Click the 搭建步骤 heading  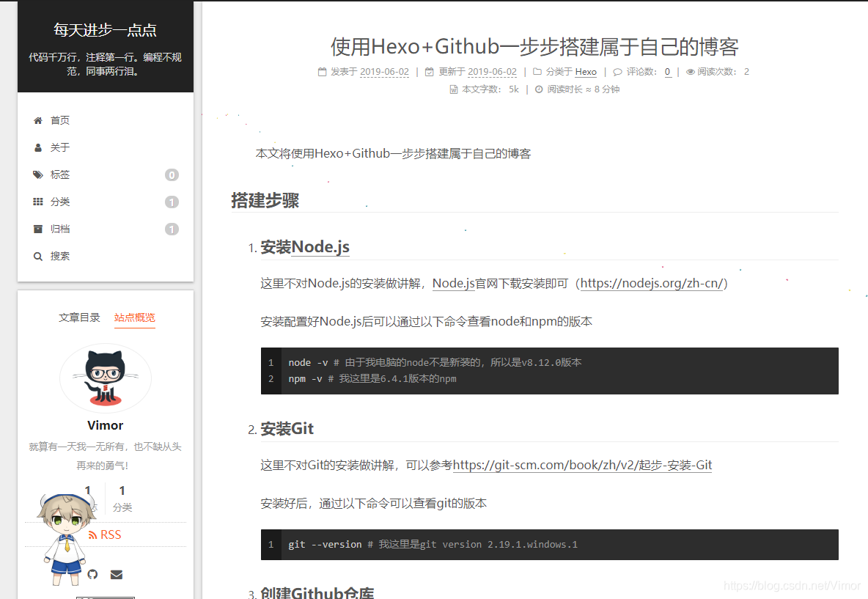(x=265, y=200)
